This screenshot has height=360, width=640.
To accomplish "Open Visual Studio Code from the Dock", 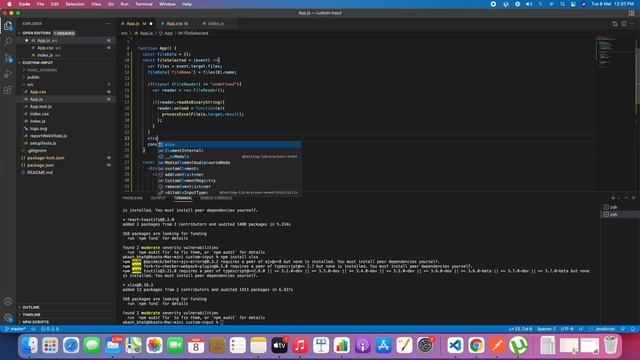I will (455, 345).
